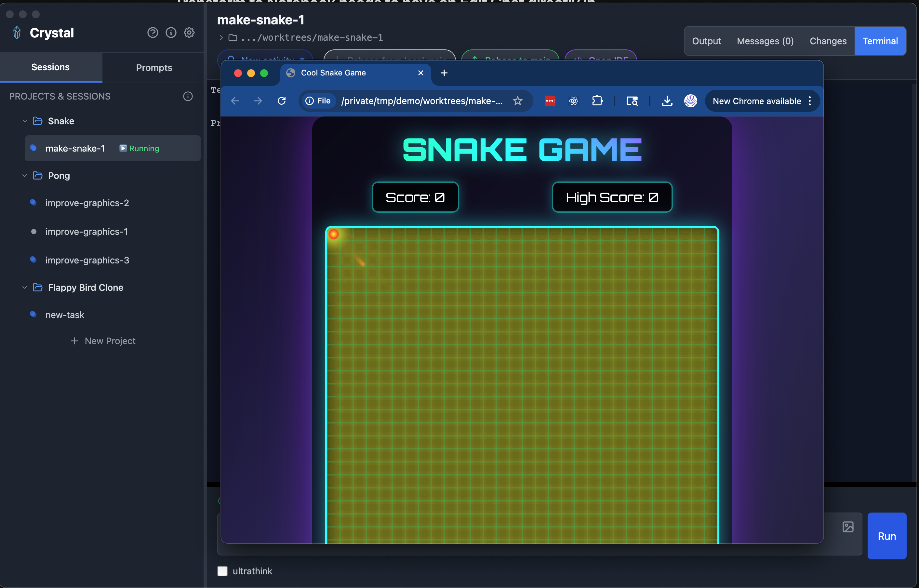Open the Changes tab
Image resolution: width=919 pixels, height=588 pixels.
pyautogui.click(x=828, y=41)
